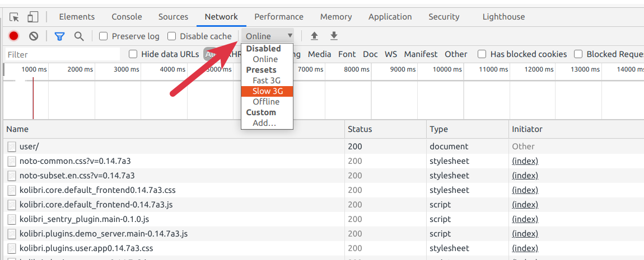
Task: Switch to the Console tab
Action: click(127, 17)
